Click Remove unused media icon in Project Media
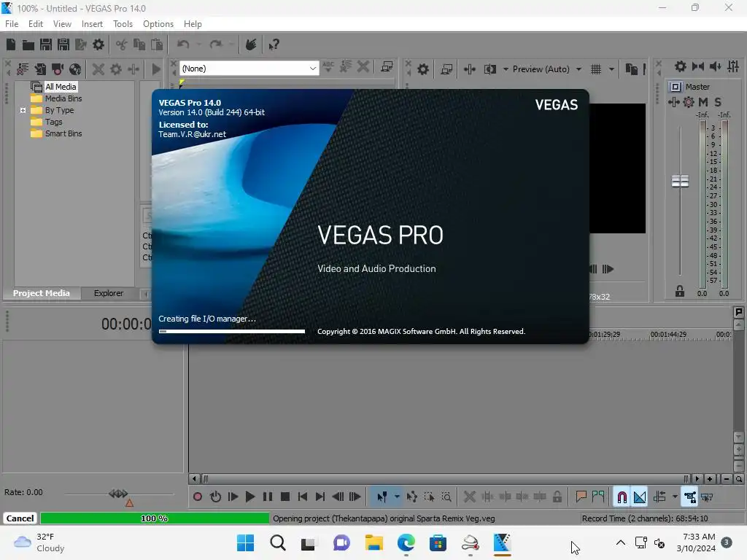This screenshot has height=560, width=747. click(x=23, y=69)
